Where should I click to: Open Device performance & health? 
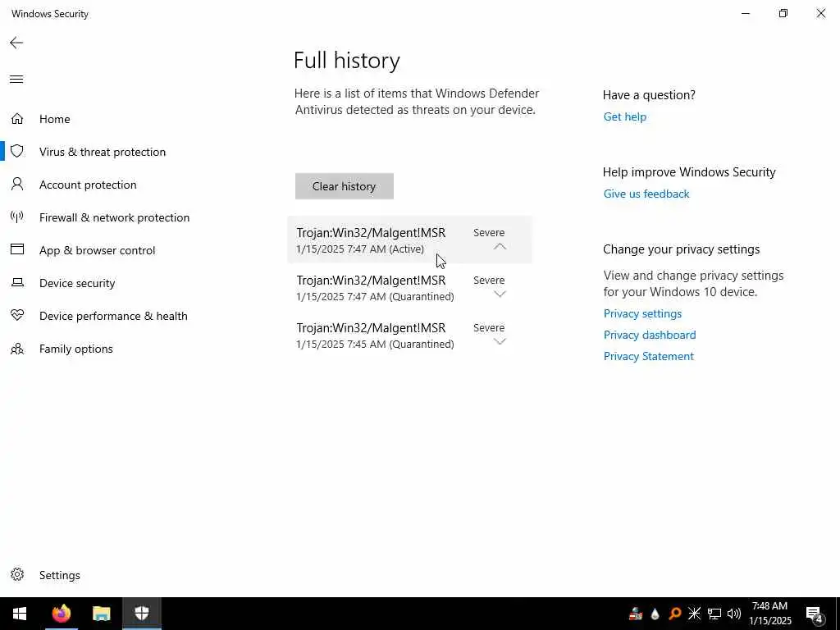pyautogui.click(x=113, y=316)
